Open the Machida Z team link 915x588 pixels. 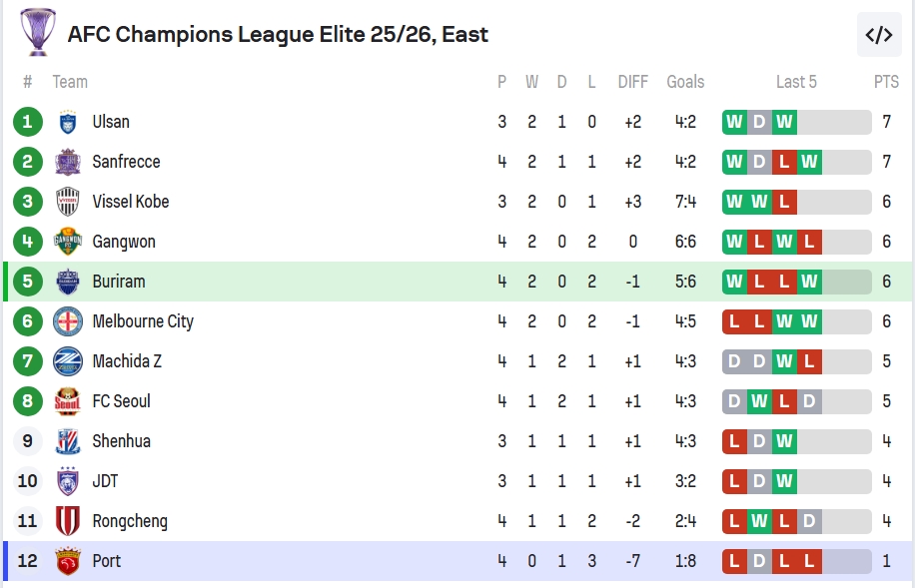(127, 361)
